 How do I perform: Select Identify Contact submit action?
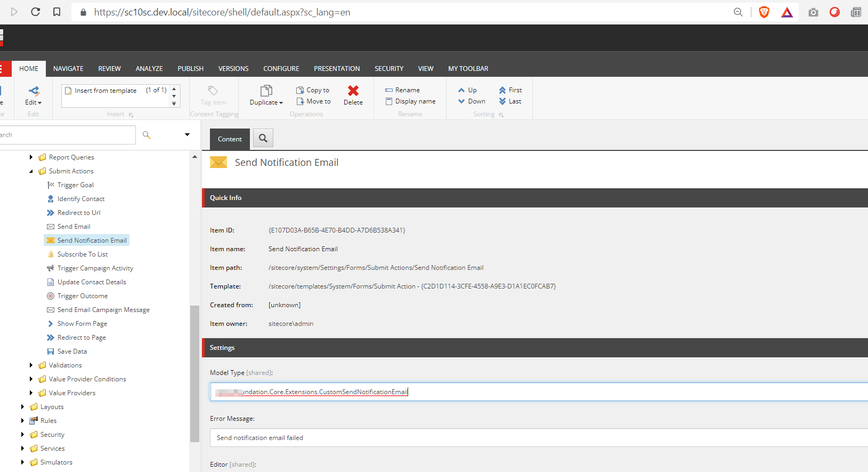(76, 199)
